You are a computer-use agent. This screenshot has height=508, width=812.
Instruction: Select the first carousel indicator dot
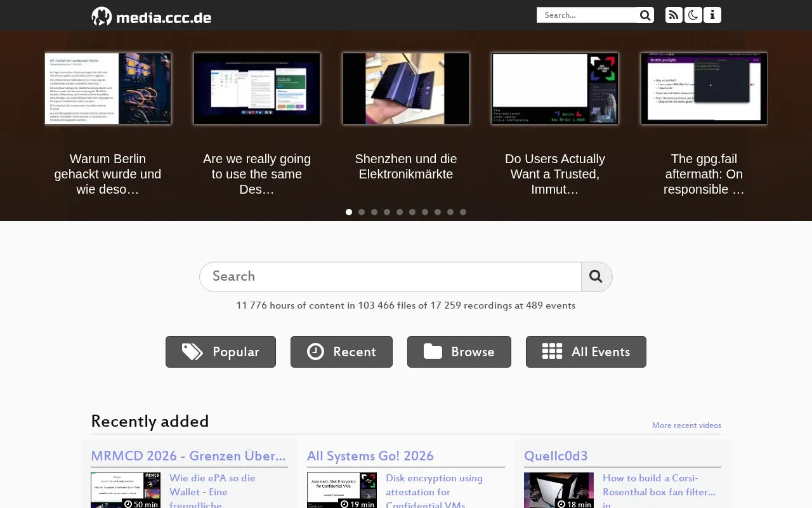(x=349, y=212)
